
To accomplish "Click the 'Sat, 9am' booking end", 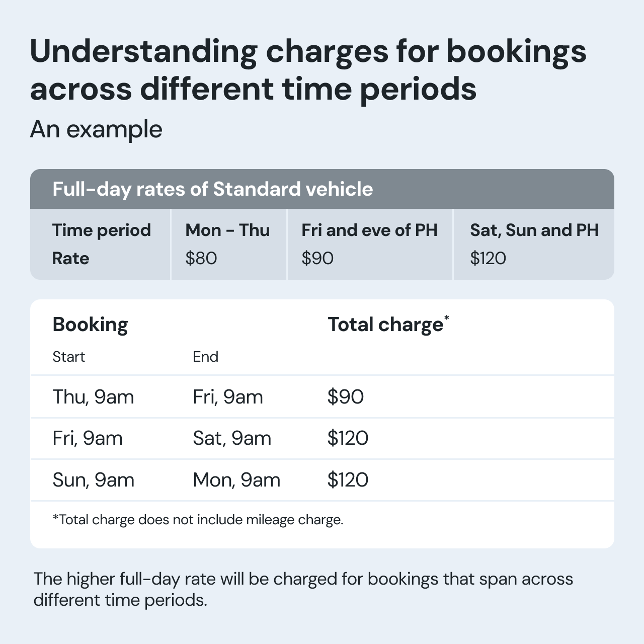I will [x=232, y=438].
